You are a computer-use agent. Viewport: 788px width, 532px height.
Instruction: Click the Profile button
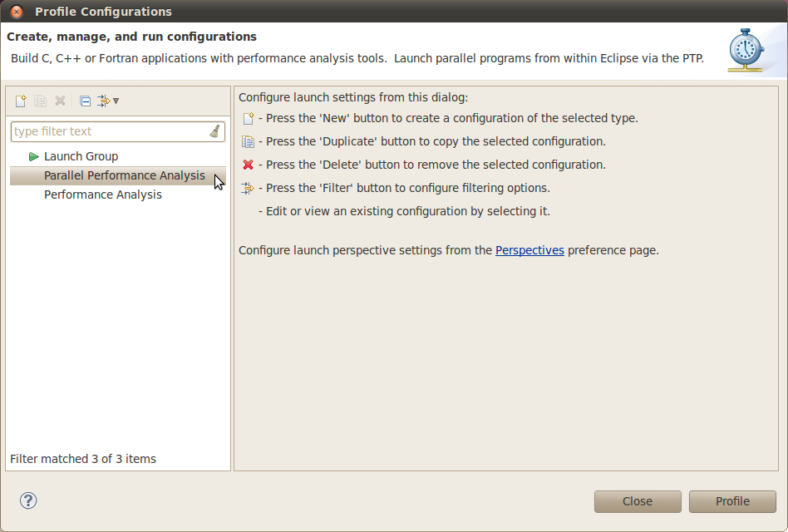point(732,501)
